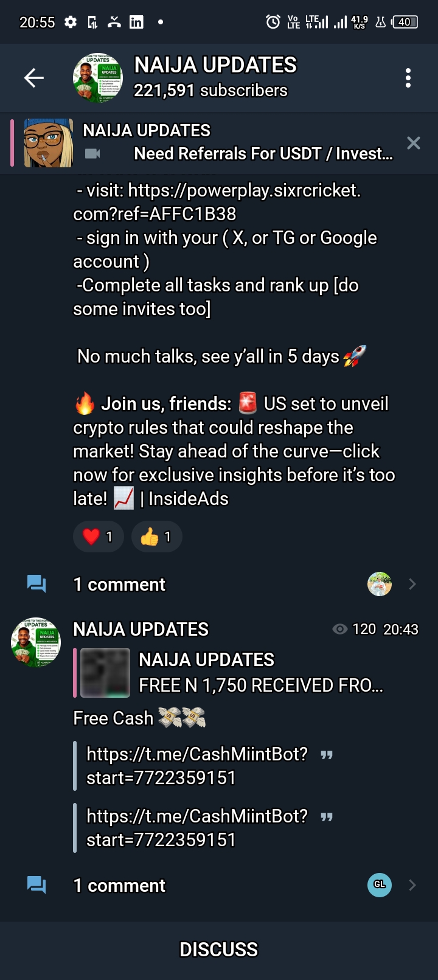This screenshot has width=438, height=980.
Task: Open first CashMiintBot quoted link
Action: [x=197, y=765]
